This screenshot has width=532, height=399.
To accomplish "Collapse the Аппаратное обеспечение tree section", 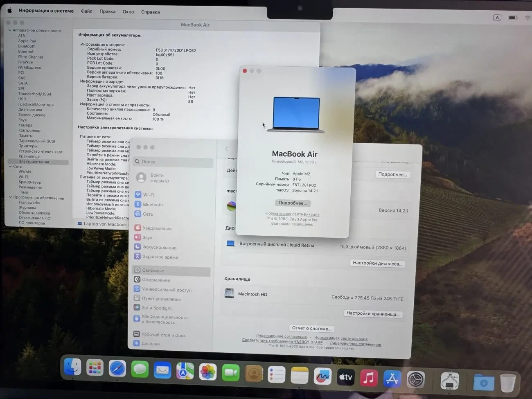I will [9, 30].
